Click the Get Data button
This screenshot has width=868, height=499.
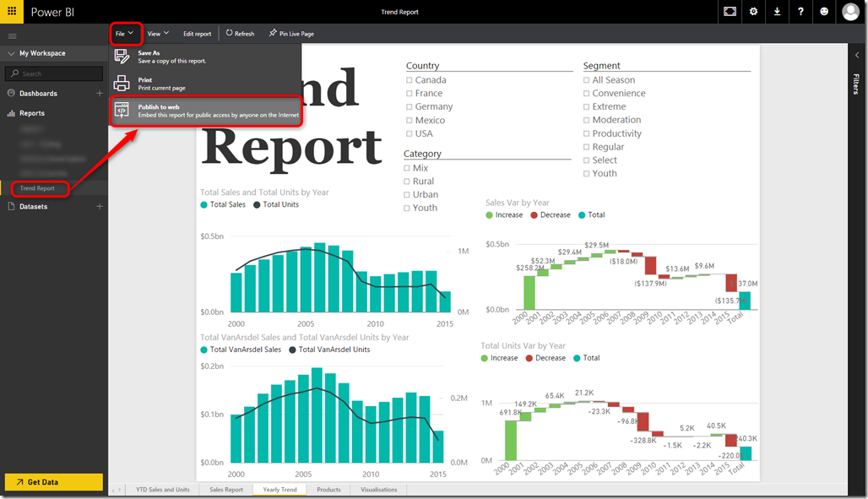(x=54, y=482)
